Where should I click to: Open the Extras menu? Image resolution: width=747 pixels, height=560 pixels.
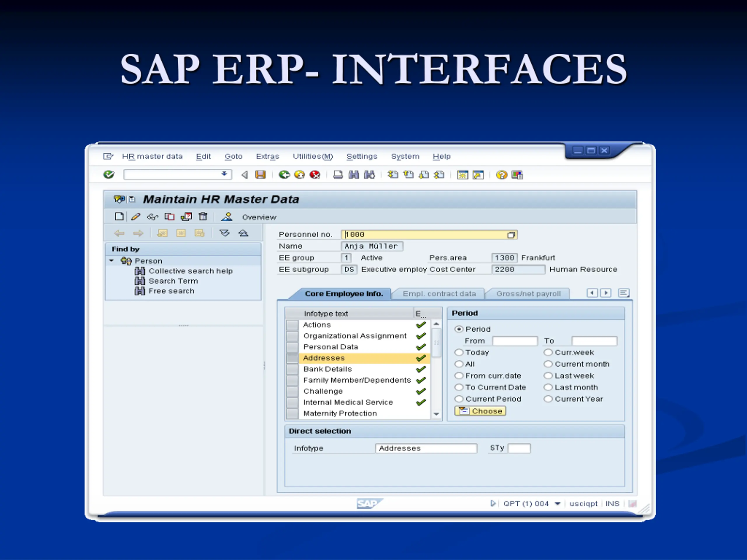point(268,157)
